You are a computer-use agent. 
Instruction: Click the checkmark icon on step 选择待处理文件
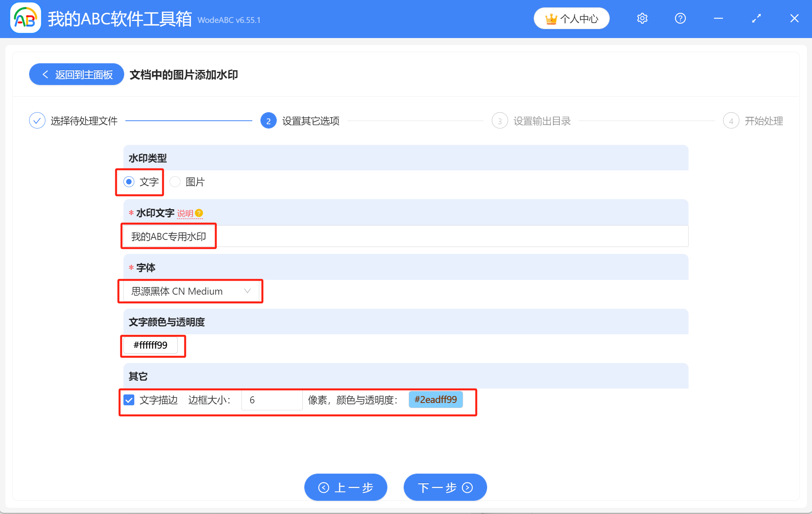tap(37, 120)
